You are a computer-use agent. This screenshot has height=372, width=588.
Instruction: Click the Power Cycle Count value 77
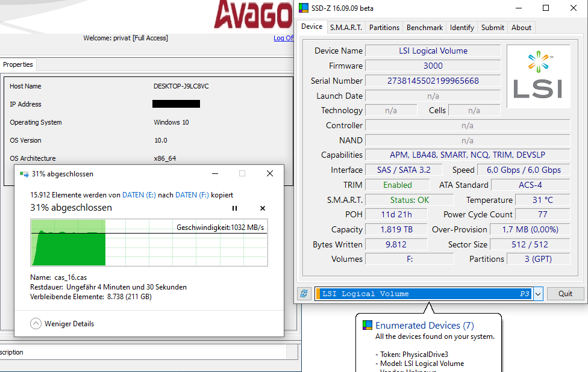point(543,215)
